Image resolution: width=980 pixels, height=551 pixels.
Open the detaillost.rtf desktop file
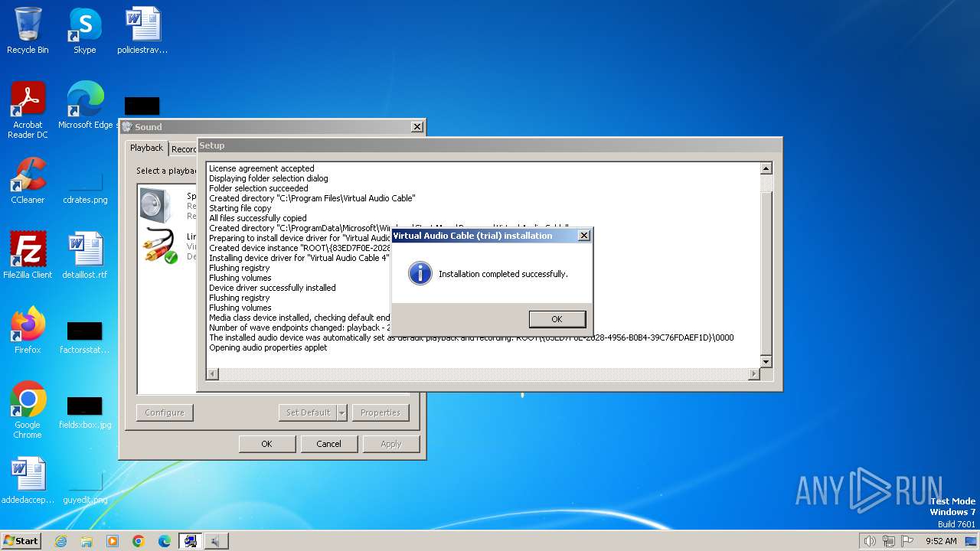pos(85,256)
